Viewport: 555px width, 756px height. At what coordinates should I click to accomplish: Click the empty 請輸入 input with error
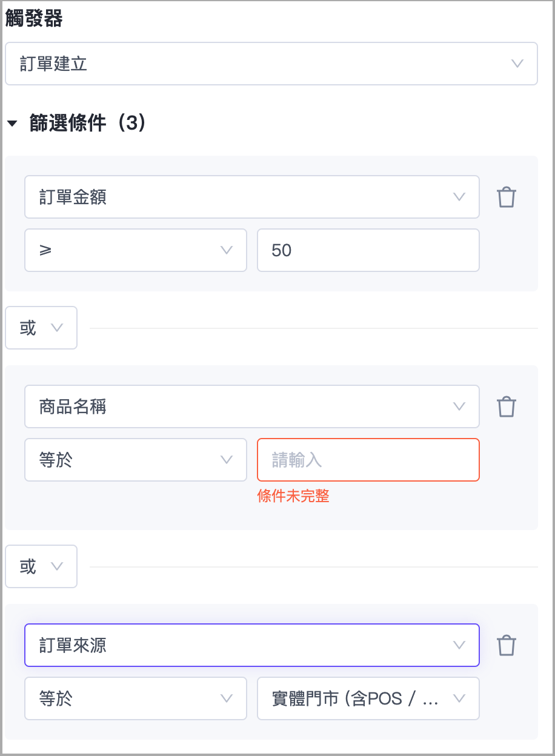tap(368, 460)
